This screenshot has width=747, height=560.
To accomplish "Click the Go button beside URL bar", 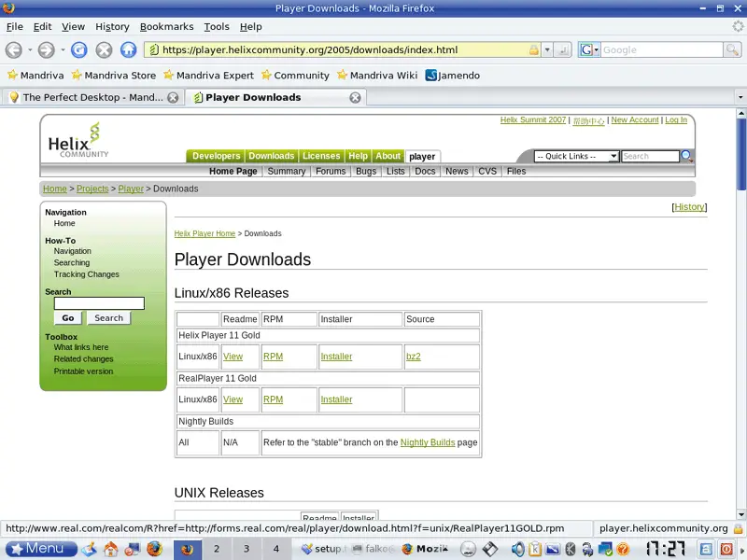I will tap(563, 49).
